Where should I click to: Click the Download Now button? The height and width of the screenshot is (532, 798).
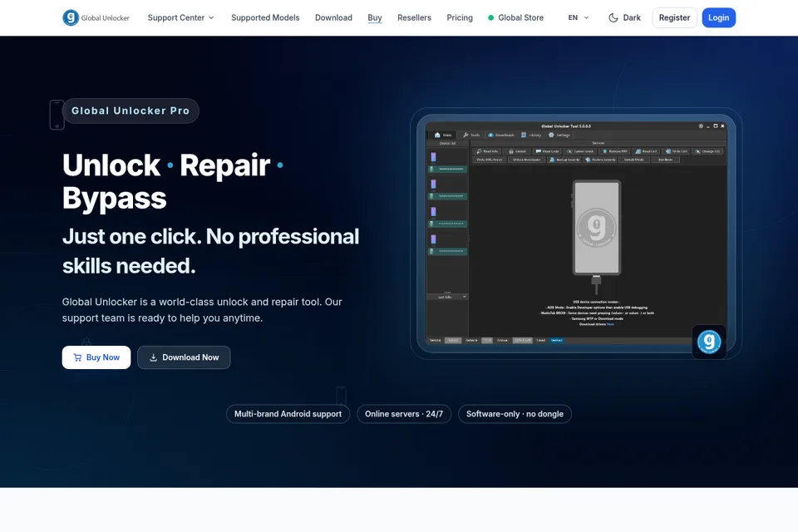[x=184, y=357]
